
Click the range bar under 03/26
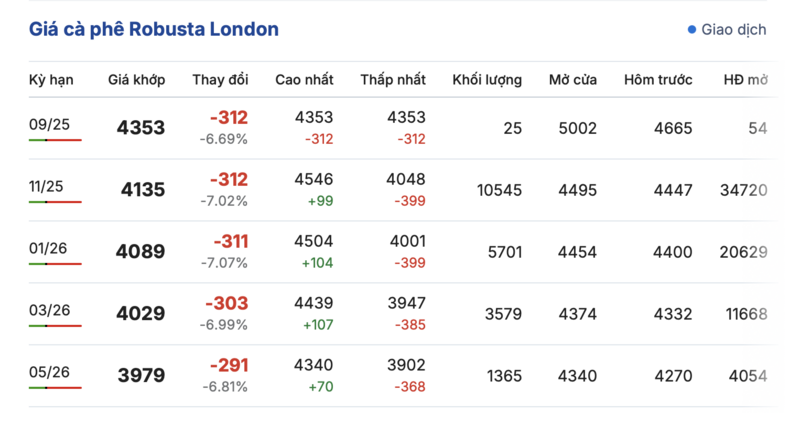[55, 326]
